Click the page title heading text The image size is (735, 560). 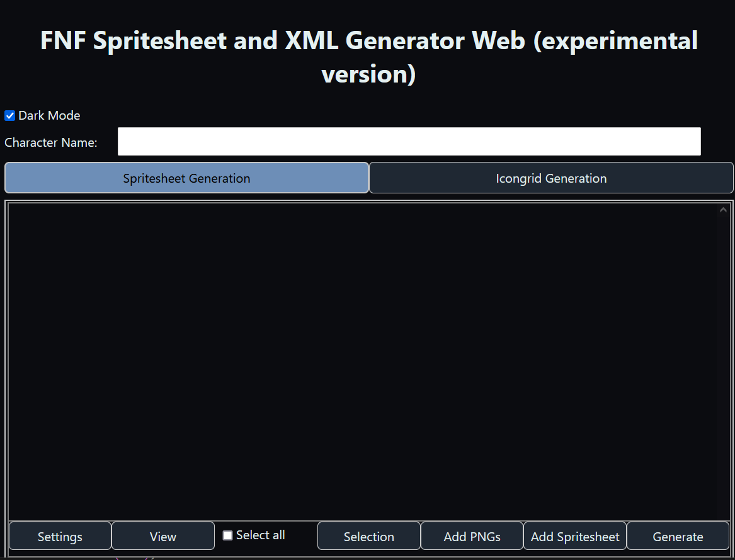coord(369,57)
